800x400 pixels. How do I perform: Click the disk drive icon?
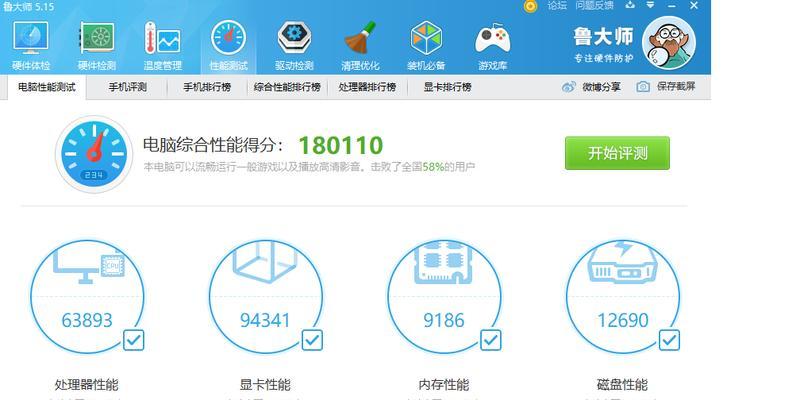(x=622, y=262)
